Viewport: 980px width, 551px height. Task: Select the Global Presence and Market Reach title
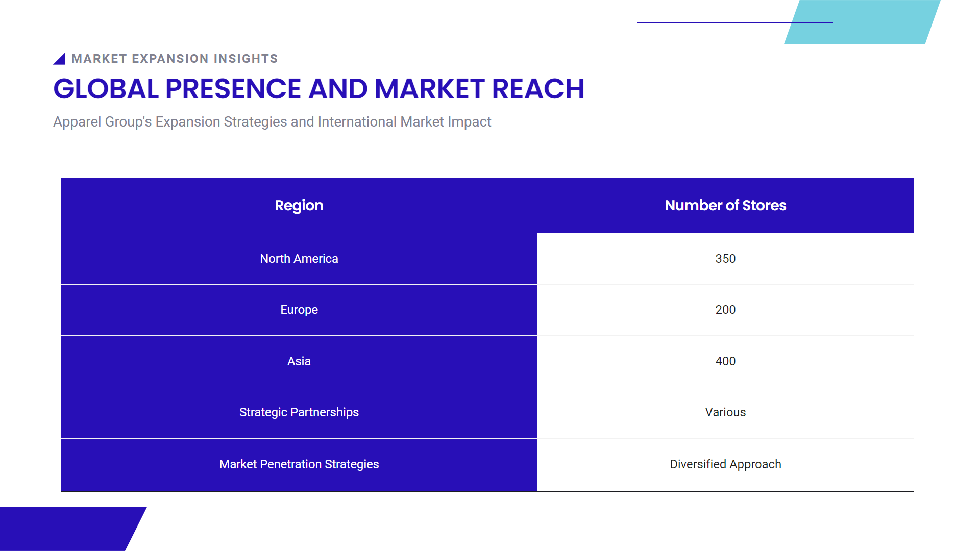318,89
